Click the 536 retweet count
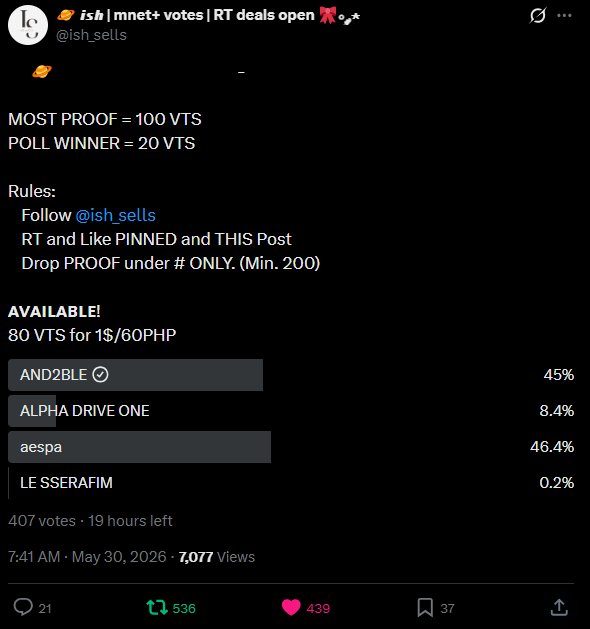Screen dimensions: 590x629 tap(184, 608)
